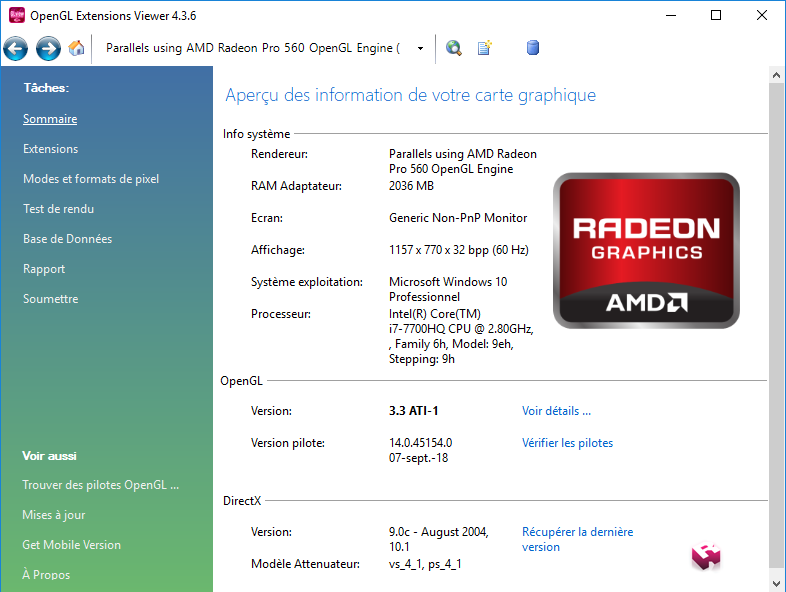Screen dimensions: 786x592
Task: Click the blue database cylinder icon
Action: [533, 48]
